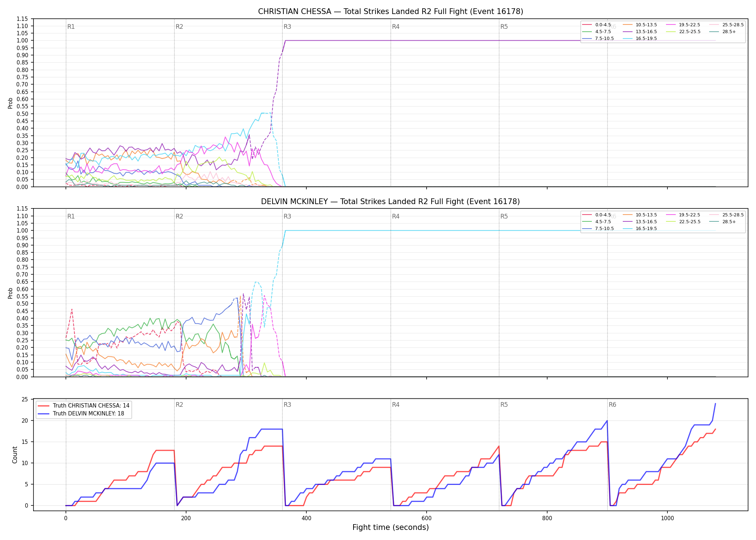756x540 pixels.
Task: Click x-axis tick label '400' under Count chart
Action: (306, 518)
